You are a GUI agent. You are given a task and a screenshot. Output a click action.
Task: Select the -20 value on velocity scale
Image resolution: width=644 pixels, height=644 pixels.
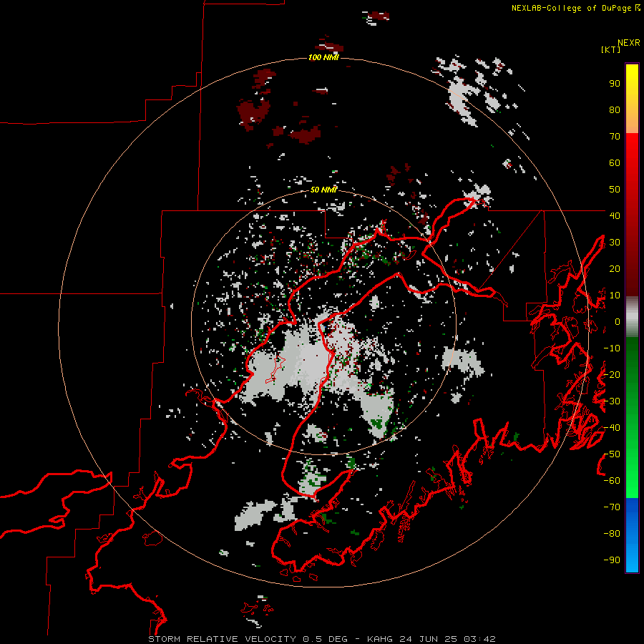coord(612,374)
